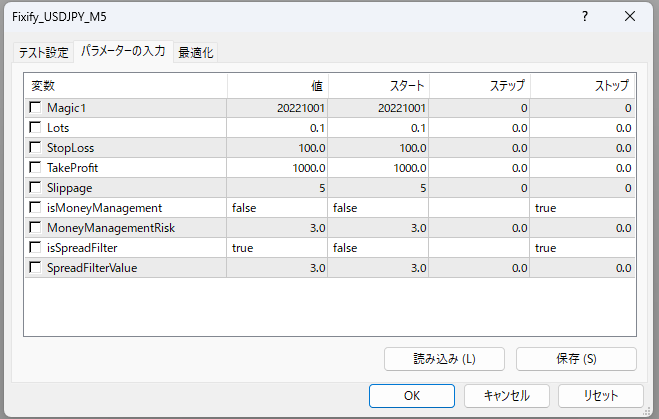Enable the Magic1 optimization checkbox
Image resolution: width=659 pixels, height=419 pixels.
(x=36, y=108)
